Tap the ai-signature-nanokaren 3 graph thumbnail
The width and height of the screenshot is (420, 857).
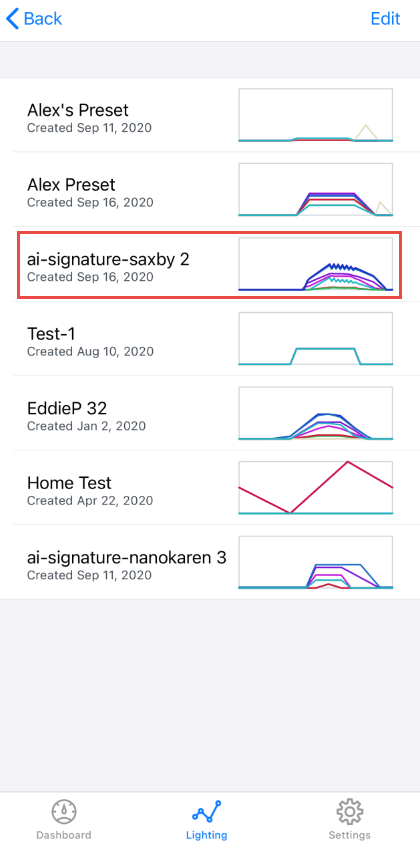pyautogui.click(x=316, y=562)
